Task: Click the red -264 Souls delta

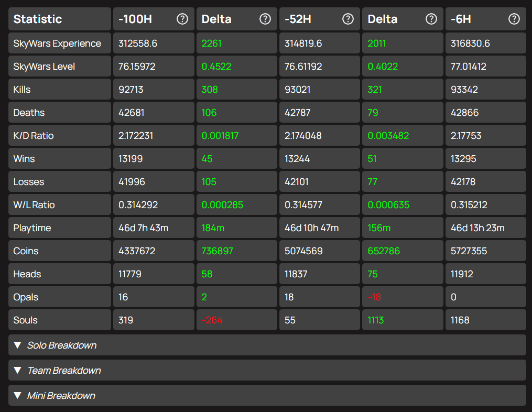Action: point(212,320)
